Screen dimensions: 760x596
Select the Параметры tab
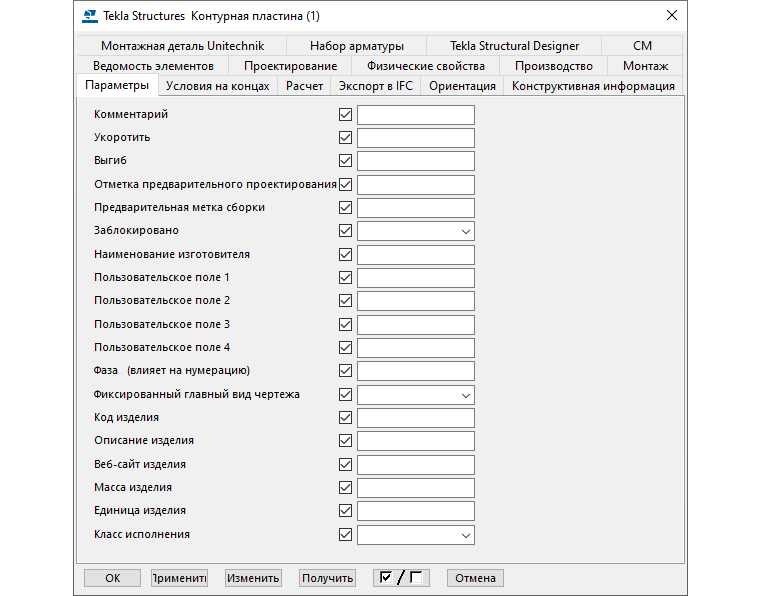tap(117, 85)
